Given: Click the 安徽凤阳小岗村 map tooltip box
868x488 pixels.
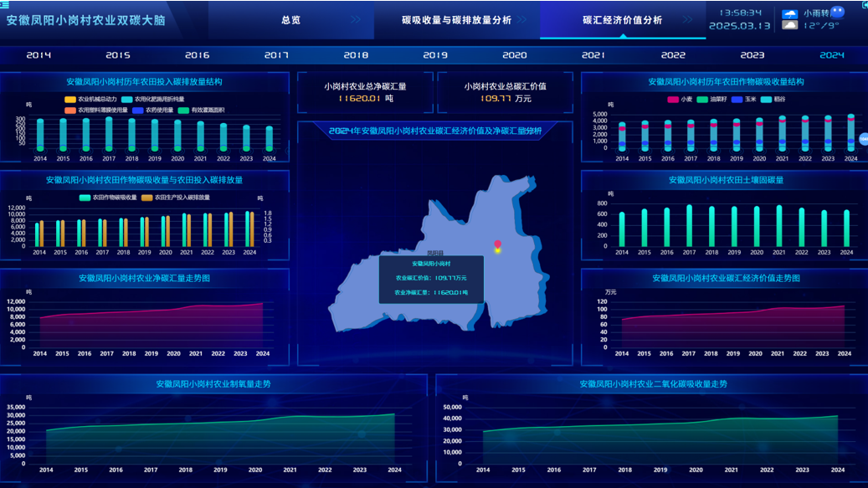Looking at the screenshot, I should 431,279.
